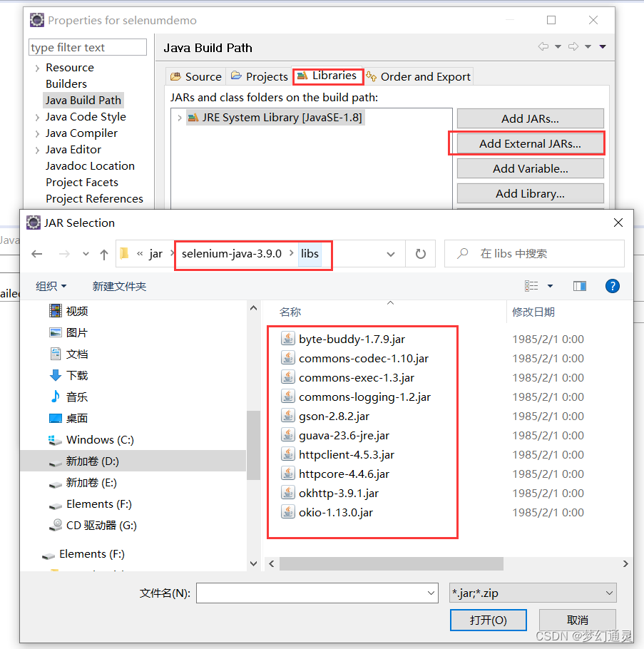Image resolution: width=644 pixels, height=649 pixels.
Task: Click the search magnifier icon
Action: coord(462,253)
